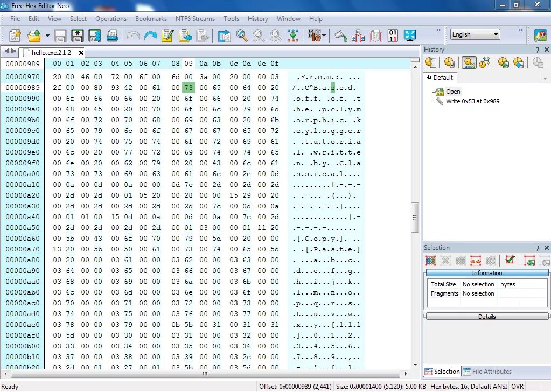Click the blue Redo arrow icon
551x392 pixels.
coord(150,36)
